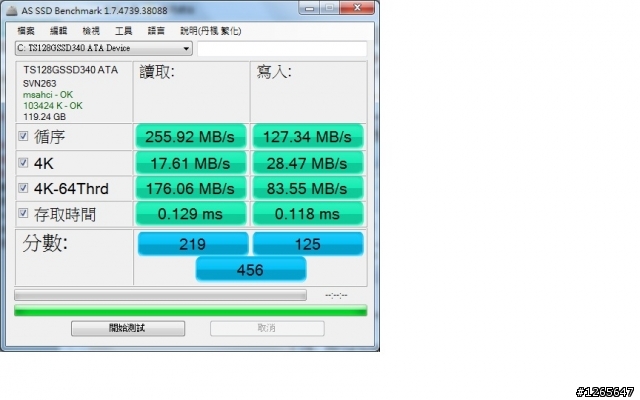This screenshot has height=400, width=640.
Task: Open the 編輯 (Edit) menu
Action: tap(58, 31)
